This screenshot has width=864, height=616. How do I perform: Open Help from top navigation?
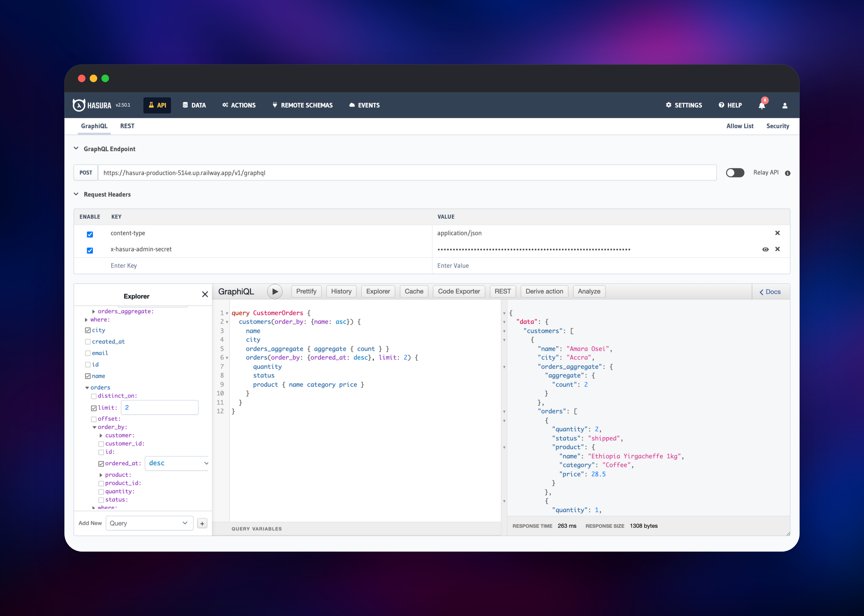(x=730, y=105)
